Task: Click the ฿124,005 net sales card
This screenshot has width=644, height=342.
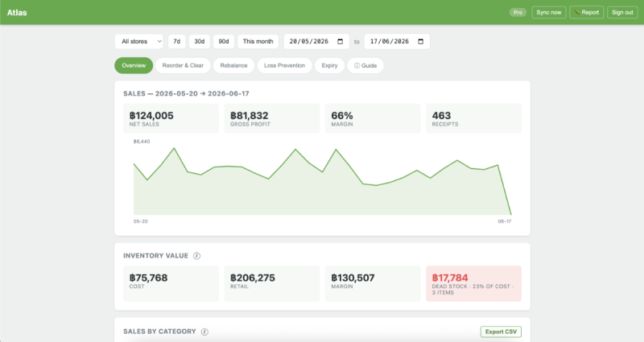Action: (x=171, y=118)
